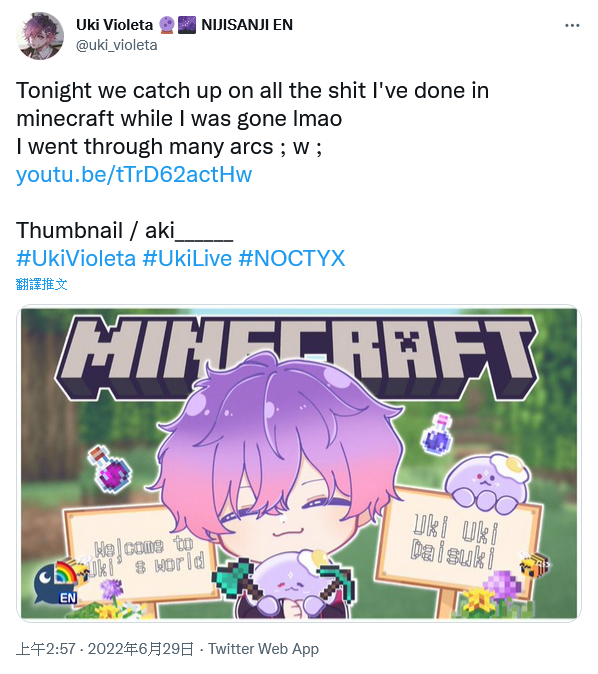Open Uki Violeta's profile avatar
The width and height of the screenshot is (598, 674).
pos(40,36)
